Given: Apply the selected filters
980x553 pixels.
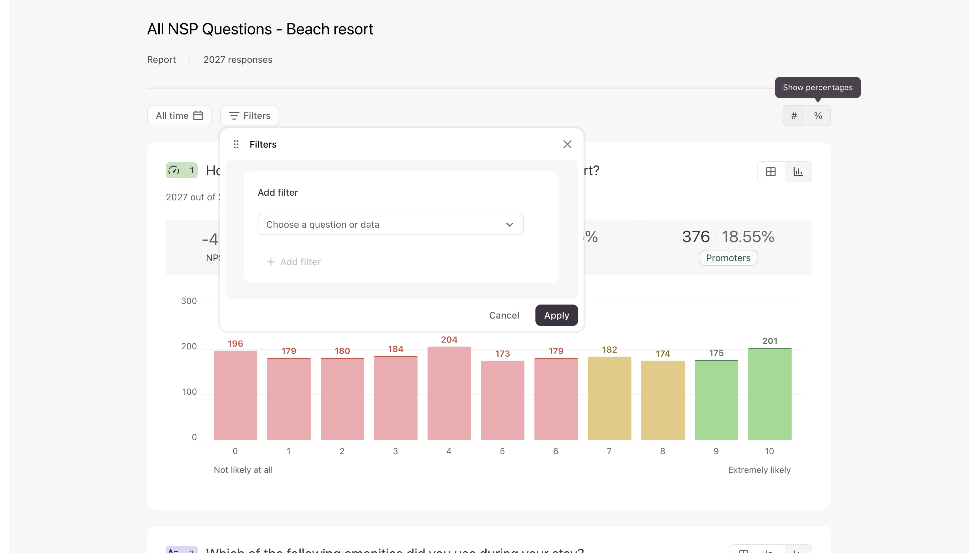Looking at the screenshot, I should pyautogui.click(x=556, y=315).
